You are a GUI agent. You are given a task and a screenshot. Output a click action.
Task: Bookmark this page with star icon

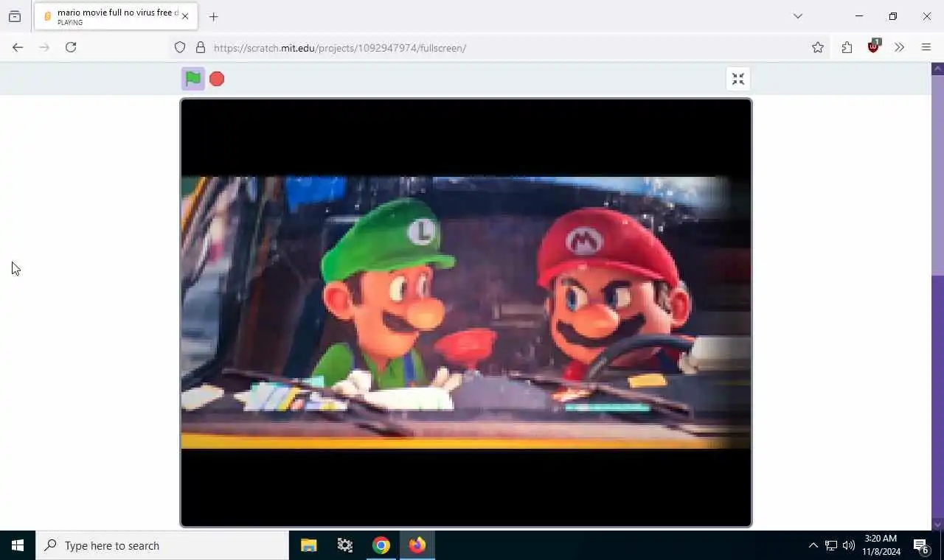pos(818,47)
